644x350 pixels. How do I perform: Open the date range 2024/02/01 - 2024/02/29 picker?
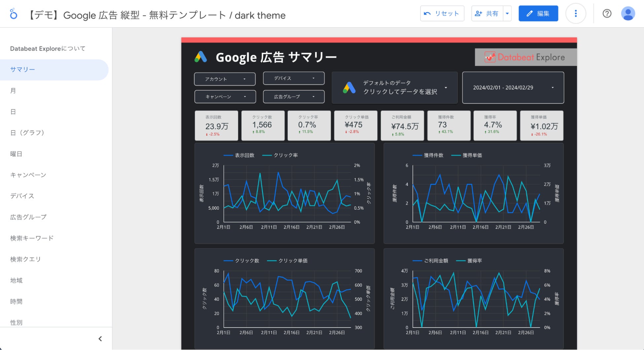tap(513, 87)
